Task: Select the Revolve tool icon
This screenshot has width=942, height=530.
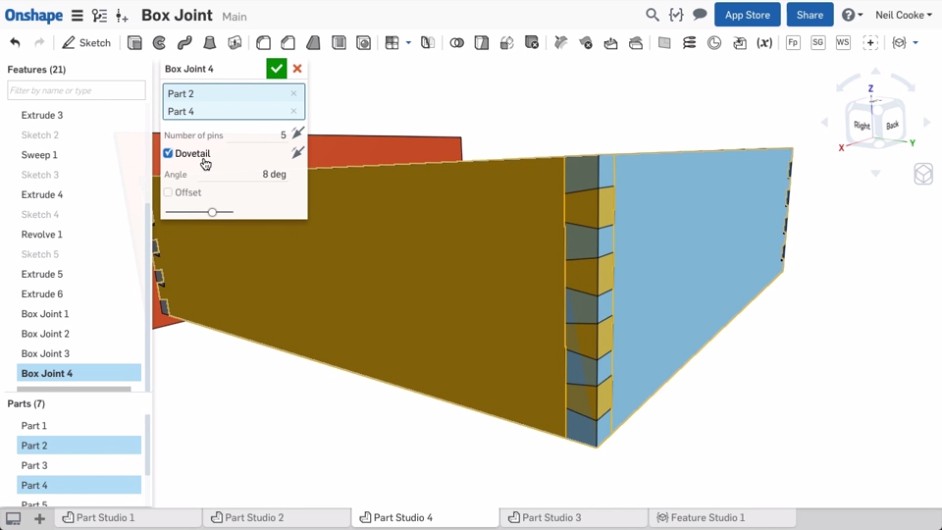Action: tap(160, 43)
